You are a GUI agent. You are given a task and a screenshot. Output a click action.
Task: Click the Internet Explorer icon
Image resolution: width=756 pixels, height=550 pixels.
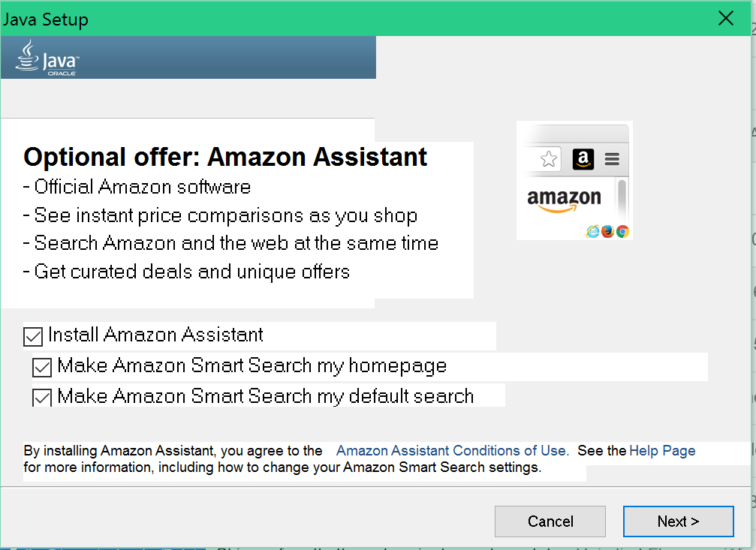click(x=592, y=231)
